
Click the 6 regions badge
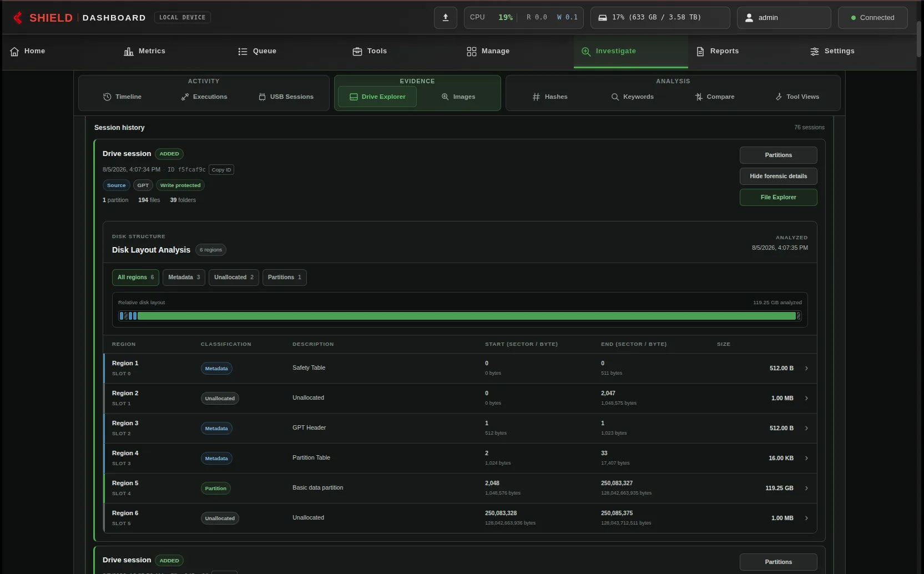(x=211, y=250)
